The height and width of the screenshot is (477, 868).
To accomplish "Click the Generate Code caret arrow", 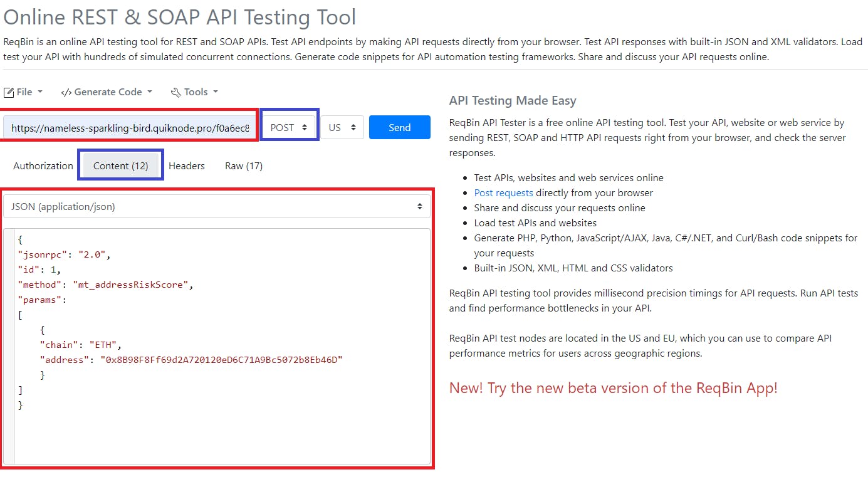I will point(150,92).
